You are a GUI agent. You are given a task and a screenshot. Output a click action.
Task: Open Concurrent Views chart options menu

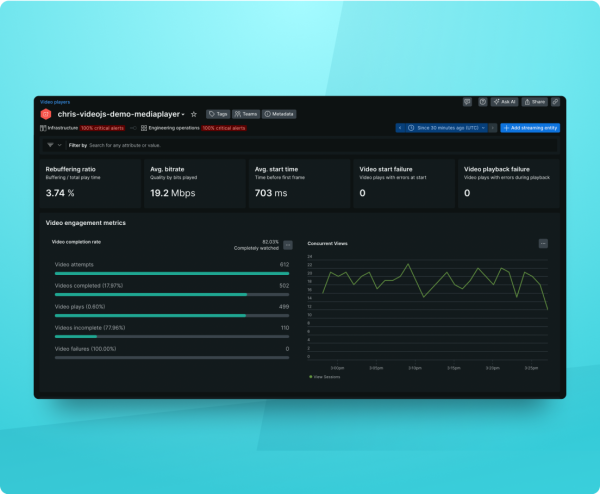(x=543, y=243)
